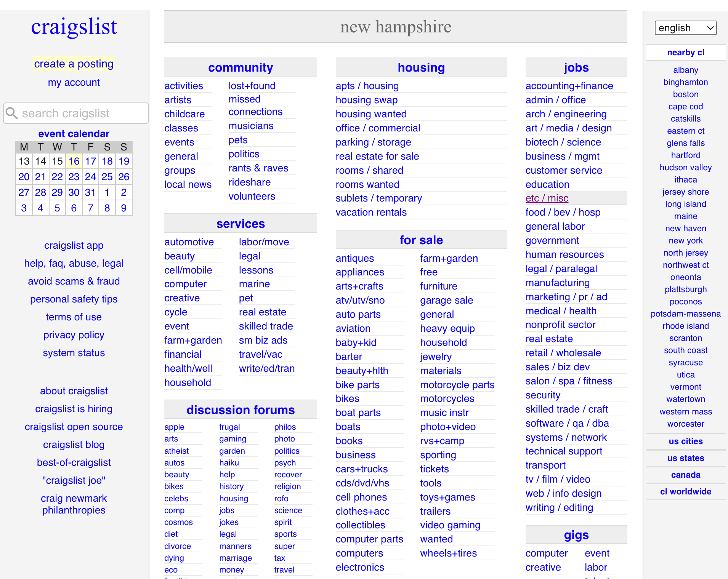
Task: Open the services section header
Action: (x=241, y=224)
